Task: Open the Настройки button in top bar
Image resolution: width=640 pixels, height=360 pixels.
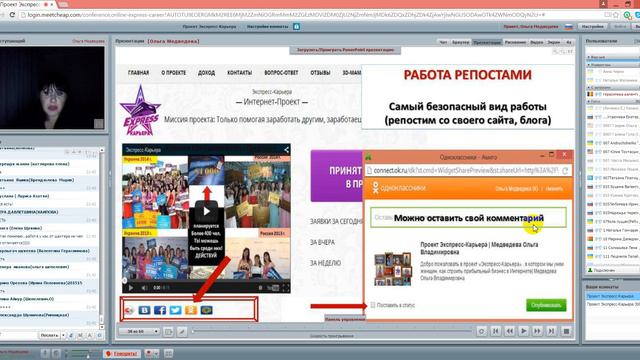Action: pos(593,27)
